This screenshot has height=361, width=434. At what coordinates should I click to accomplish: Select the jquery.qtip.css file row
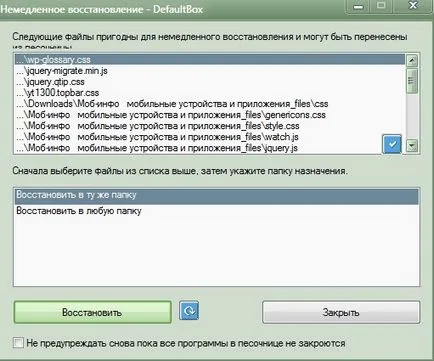(x=210, y=82)
